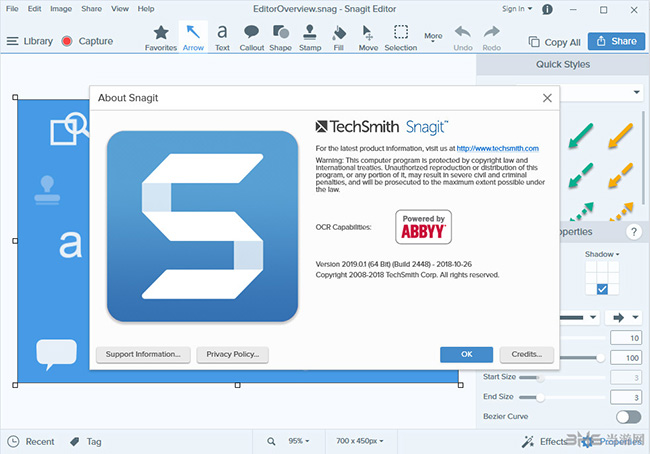Open the Share menu
Screen dimensions: 650x454
[x=92, y=9]
